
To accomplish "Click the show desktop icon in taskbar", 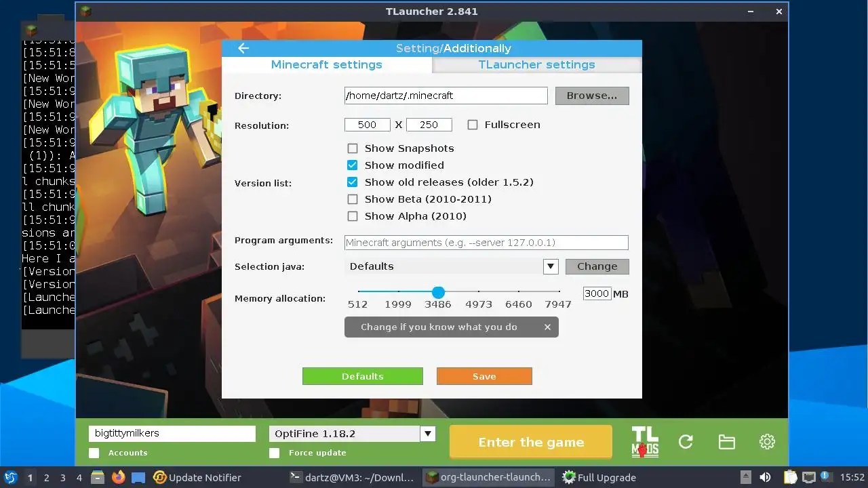I will tap(138, 477).
